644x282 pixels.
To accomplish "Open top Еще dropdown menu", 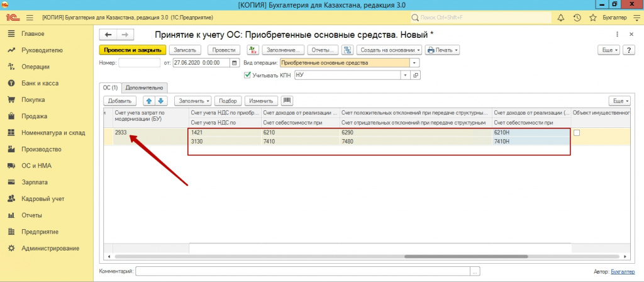I will pos(610,50).
